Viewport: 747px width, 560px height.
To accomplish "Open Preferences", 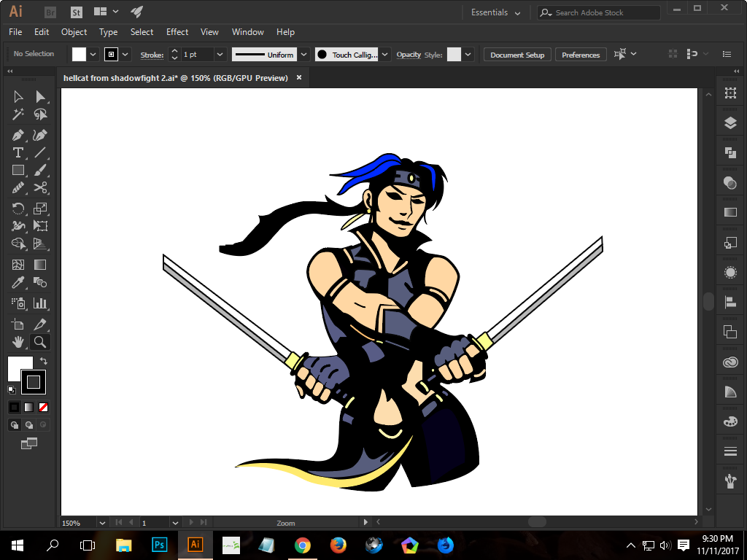I will [580, 54].
